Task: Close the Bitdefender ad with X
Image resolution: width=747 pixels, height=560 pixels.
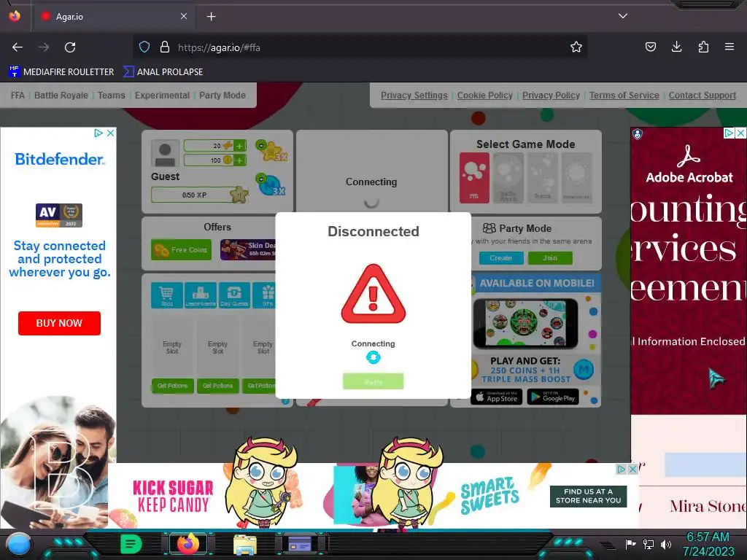Action: click(111, 133)
